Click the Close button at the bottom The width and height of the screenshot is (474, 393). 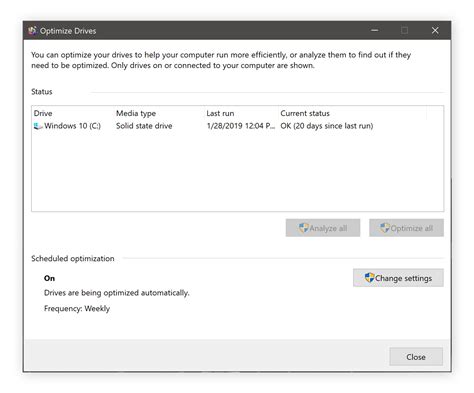[x=416, y=357]
